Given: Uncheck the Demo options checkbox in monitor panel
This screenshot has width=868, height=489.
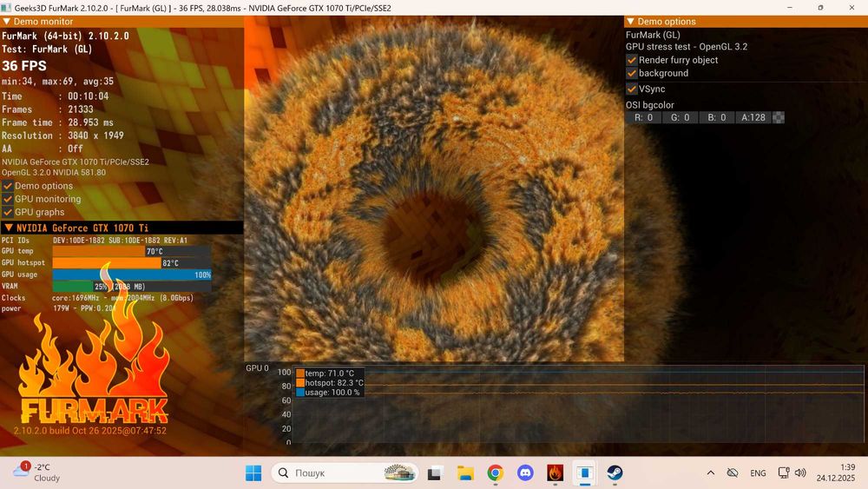Looking at the screenshot, I should click(8, 186).
